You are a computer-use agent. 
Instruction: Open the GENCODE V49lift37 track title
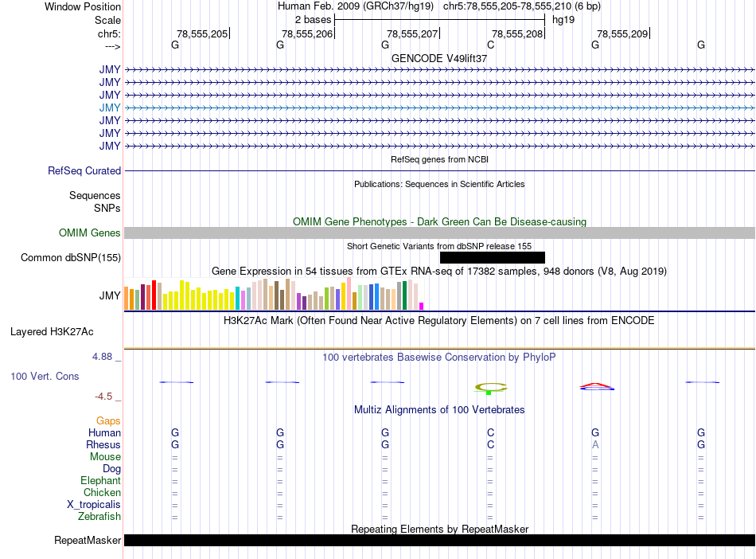pos(439,58)
